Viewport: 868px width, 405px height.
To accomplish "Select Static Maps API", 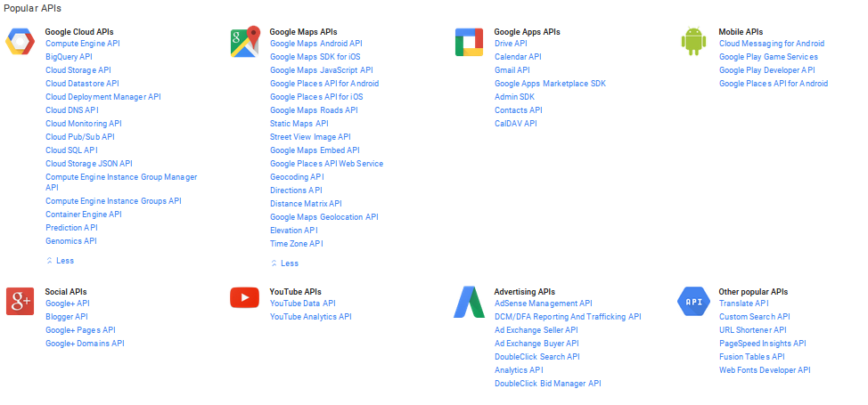I will click(x=299, y=124).
